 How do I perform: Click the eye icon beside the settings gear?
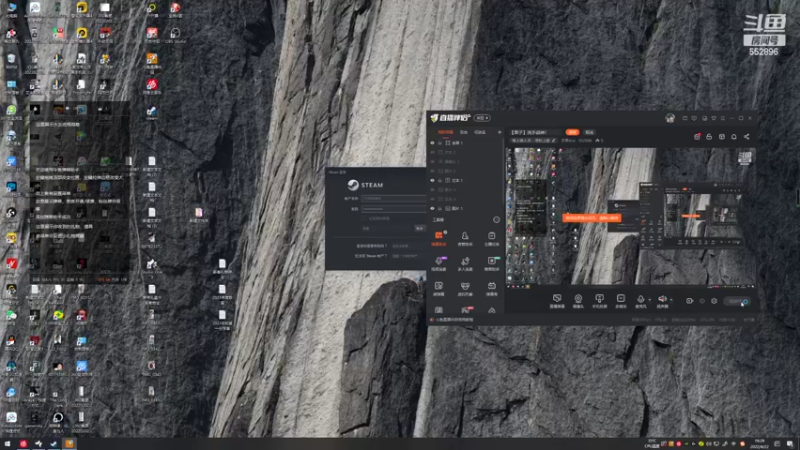[702, 301]
